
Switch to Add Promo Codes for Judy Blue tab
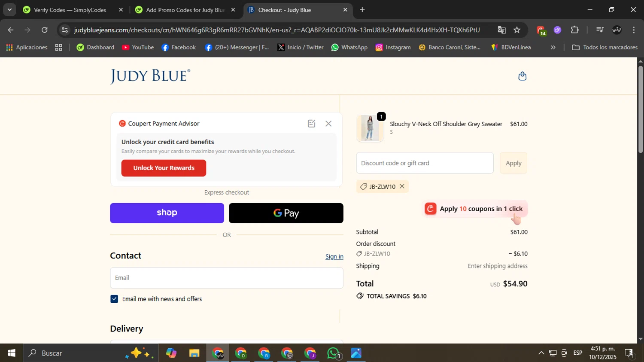[x=180, y=9]
